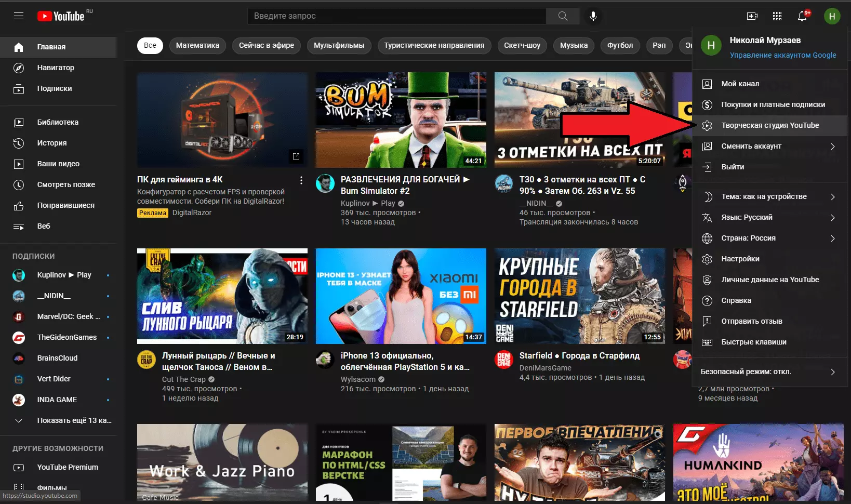Expand Тема: как на устройстве submenu
Screen dimensions: 851x504
(770, 196)
